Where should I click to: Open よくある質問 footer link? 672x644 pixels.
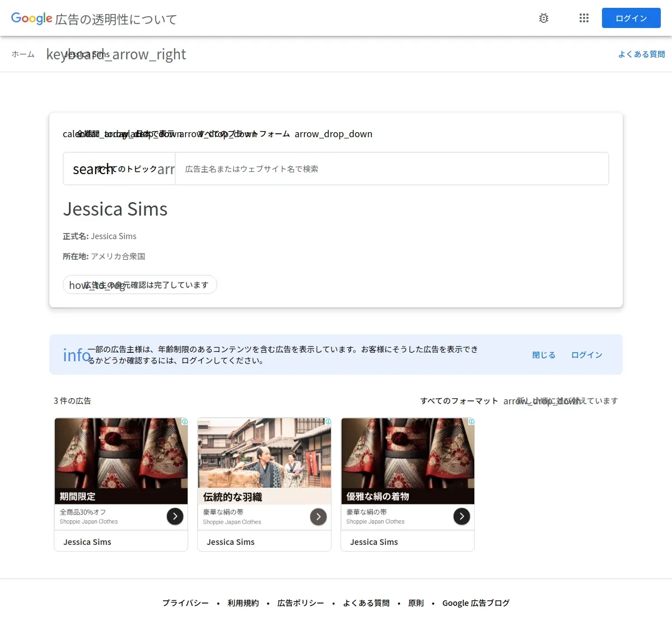(366, 603)
